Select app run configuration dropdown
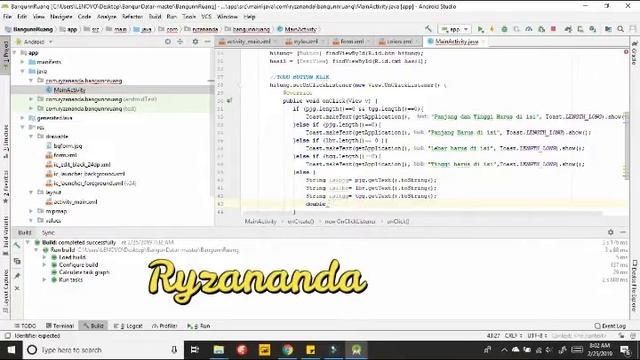This screenshot has height=360, width=640. 454,29
